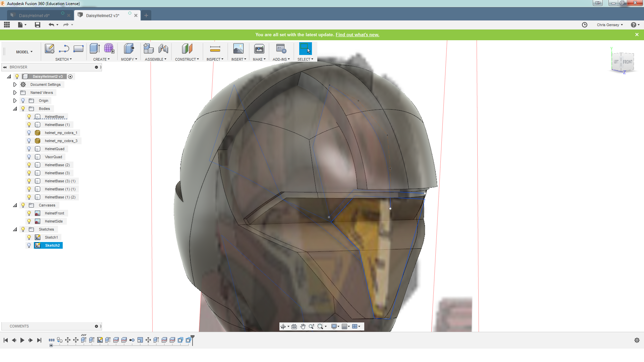Click the Measure ruler icon under Inspect
Viewport: 644px width, 362px height.
pyautogui.click(x=215, y=49)
